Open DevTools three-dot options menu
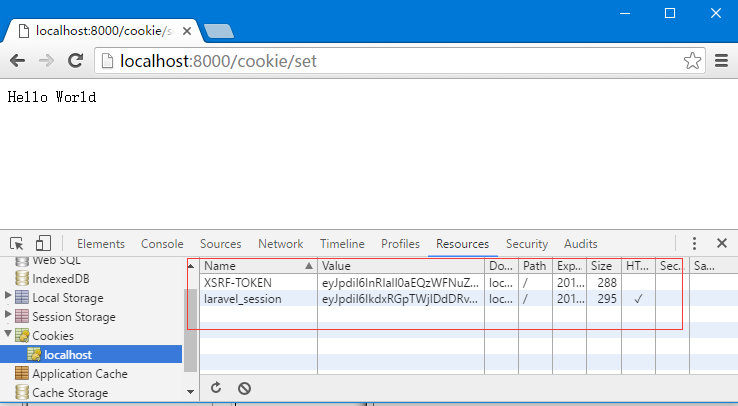 pyautogui.click(x=694, y=243)
